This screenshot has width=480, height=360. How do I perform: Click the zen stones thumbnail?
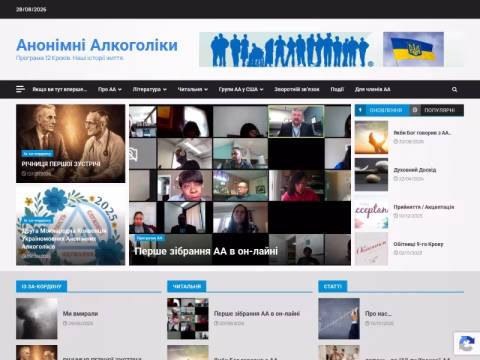click(371, 175)
